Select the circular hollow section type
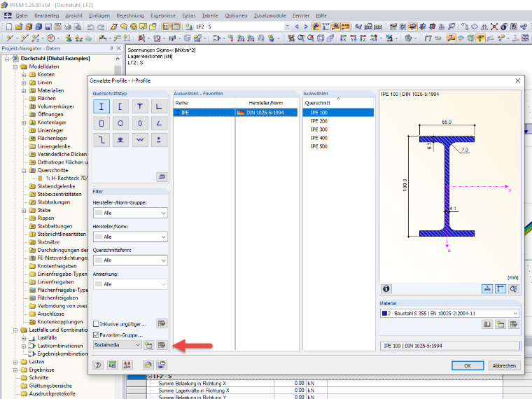The image size is (532, 399). pyautogui.click(x=120, y=123)
